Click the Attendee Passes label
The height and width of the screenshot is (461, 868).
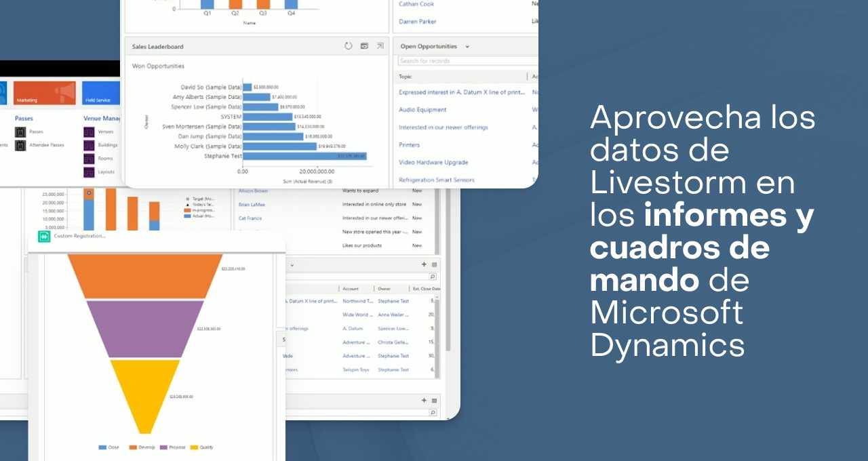[x=47, y=145]
